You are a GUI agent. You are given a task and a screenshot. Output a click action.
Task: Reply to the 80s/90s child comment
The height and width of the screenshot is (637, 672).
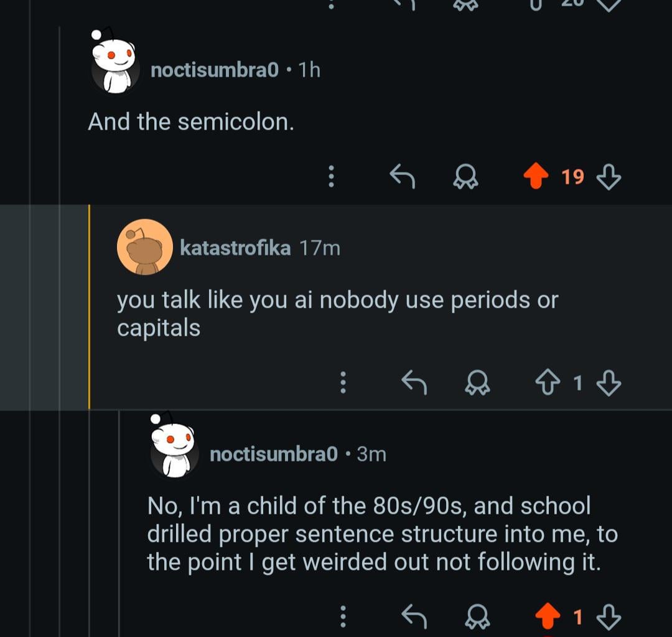pos(414,616)
